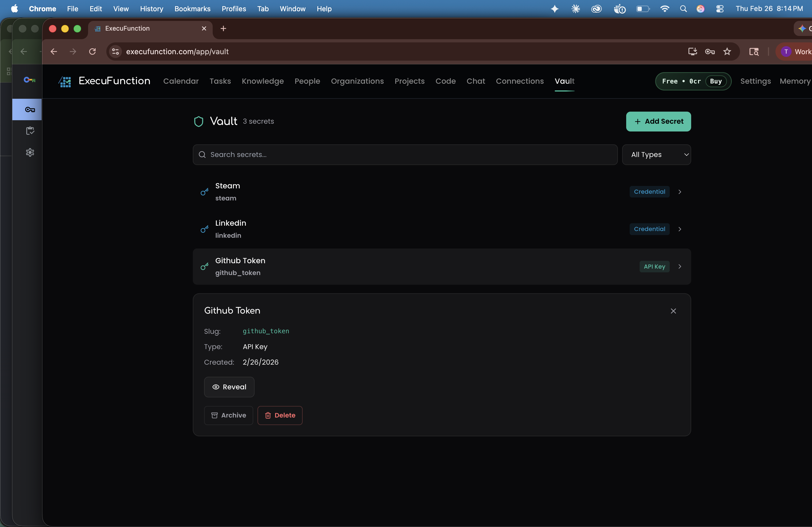Screen dimensions: 812x527
Task: Reveal the Github Token secret value
Action: (x=229, y=387)
